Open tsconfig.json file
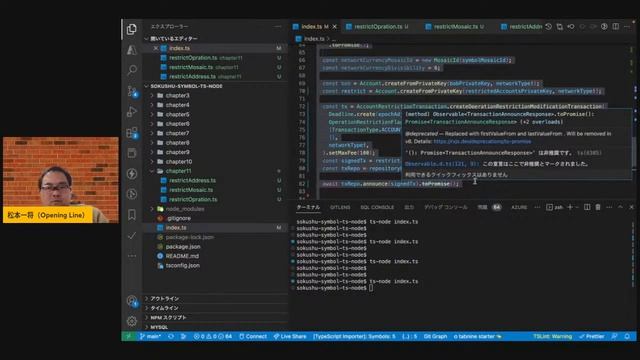The image size is (640, 360). [x=216, y=265]
